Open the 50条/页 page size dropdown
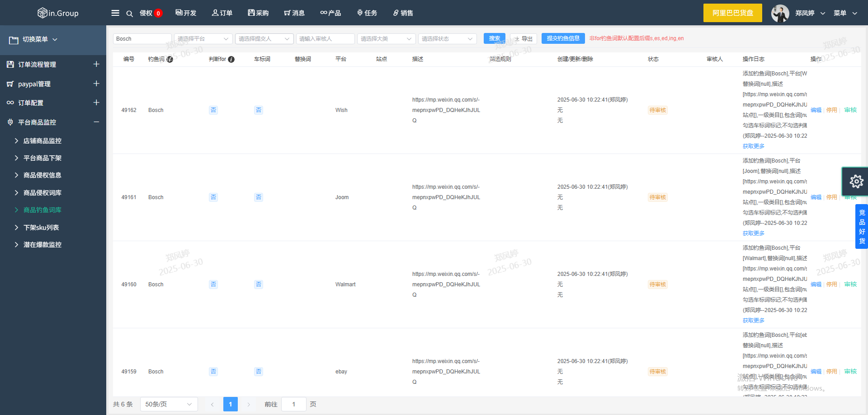This screenshot has width=868, height=415. point(169,404)
